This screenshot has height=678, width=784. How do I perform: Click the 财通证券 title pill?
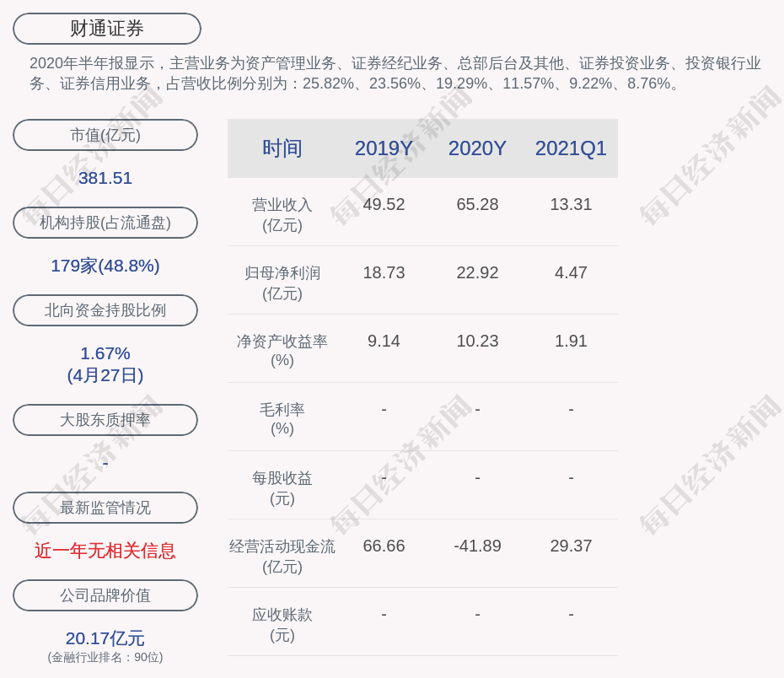click(x=107, y=29)
